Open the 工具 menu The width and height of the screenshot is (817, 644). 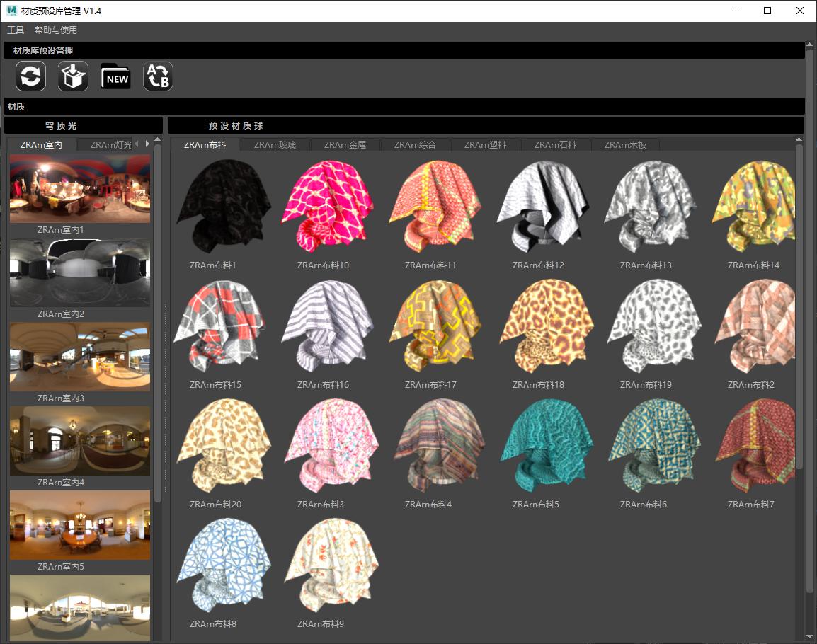[16, 30]
